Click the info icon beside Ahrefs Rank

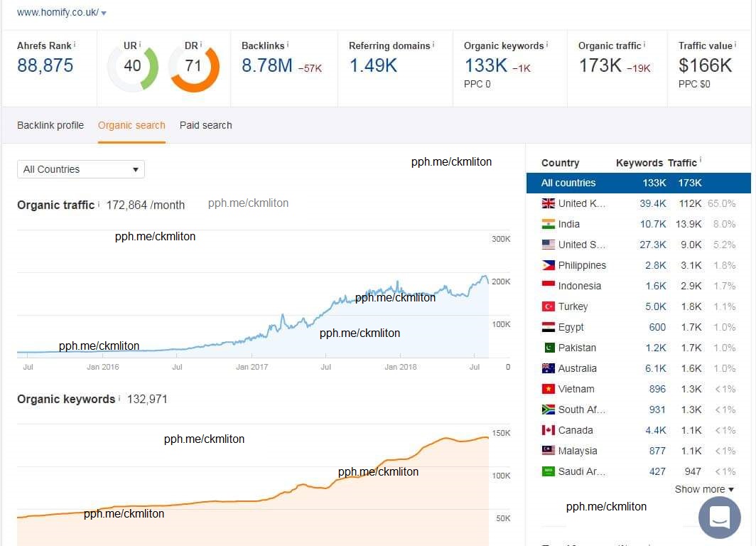[75, 45]
